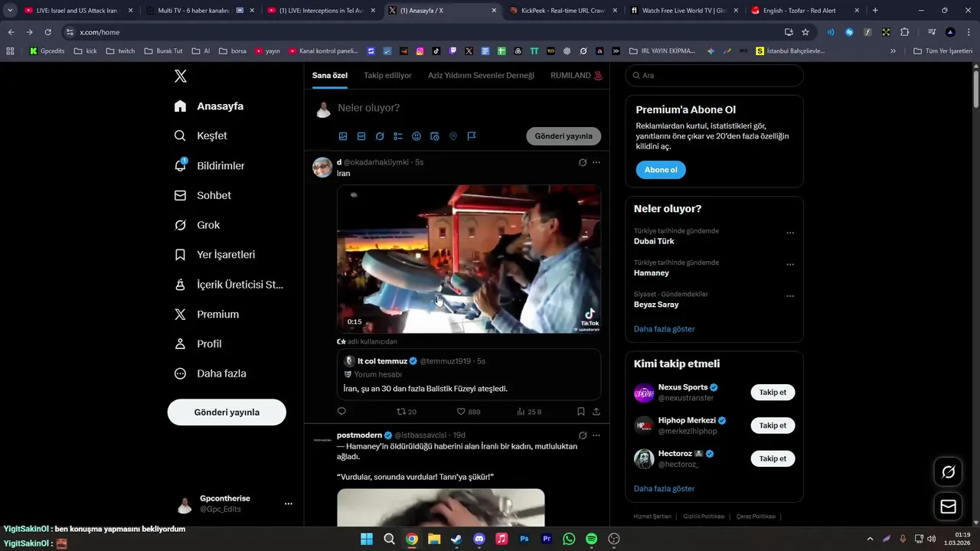Viewport: 980px width, 551px height.
Task: Click the flag icon in composer
Action: [472, 136]
